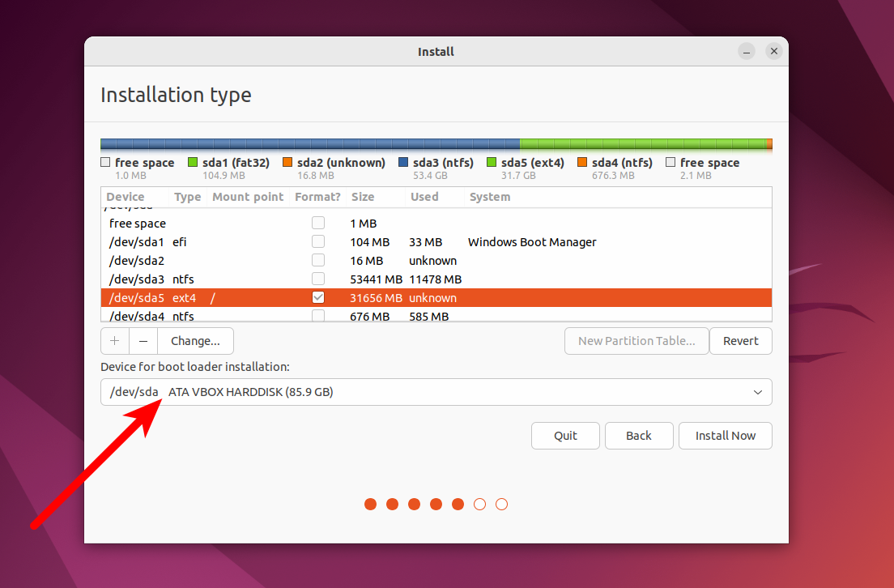894x588 pixels.
Task: Enable formatting for the /dev/sda3 partition
Action: pos(318,279)
